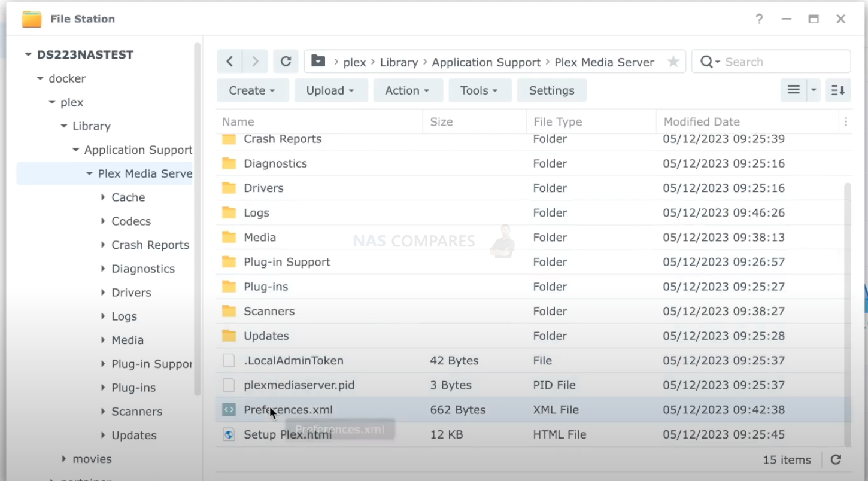Click the Logs folder icon in list

click(229, 212)
